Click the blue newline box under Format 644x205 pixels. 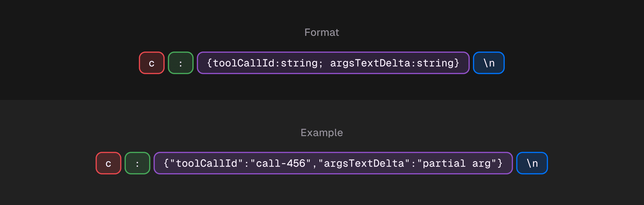coord(488,63)
